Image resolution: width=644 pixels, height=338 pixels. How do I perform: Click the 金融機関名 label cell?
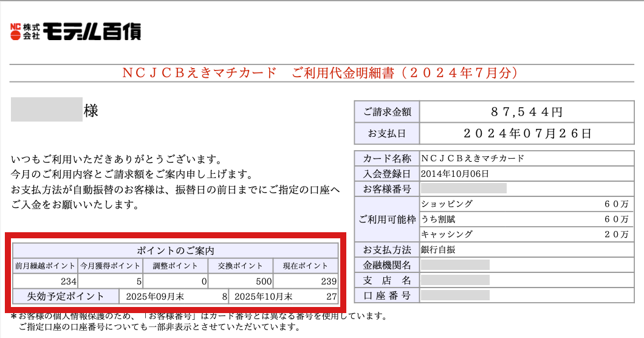(x=387, y=265)
